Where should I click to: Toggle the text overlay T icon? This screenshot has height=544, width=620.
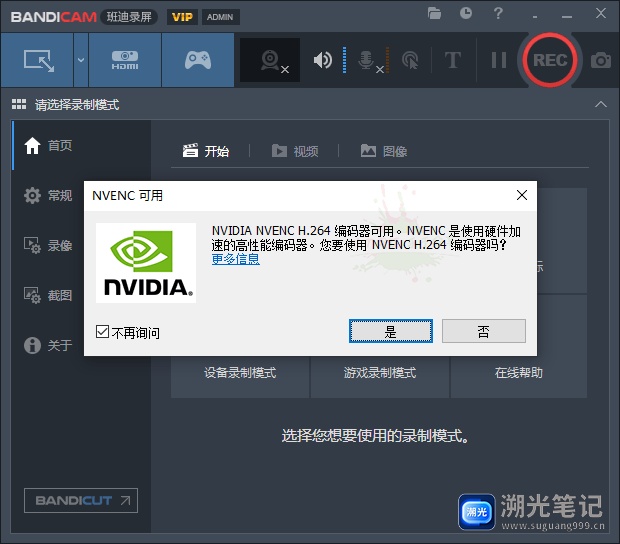tap(453, 60)
